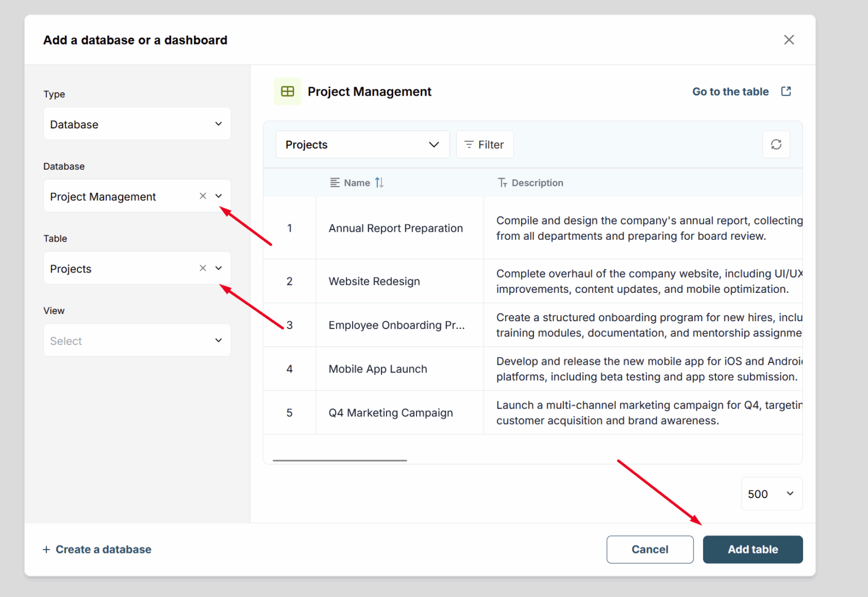Open the Filter options for the table
Screen dimensions: 868x597
[x=484, y=144]
